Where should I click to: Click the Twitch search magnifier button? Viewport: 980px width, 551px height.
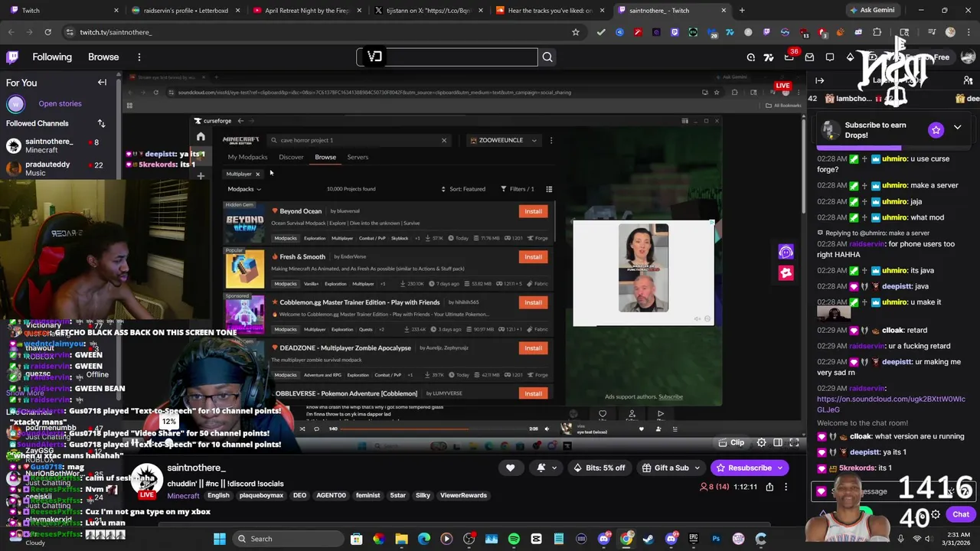(x=547, y=57)
